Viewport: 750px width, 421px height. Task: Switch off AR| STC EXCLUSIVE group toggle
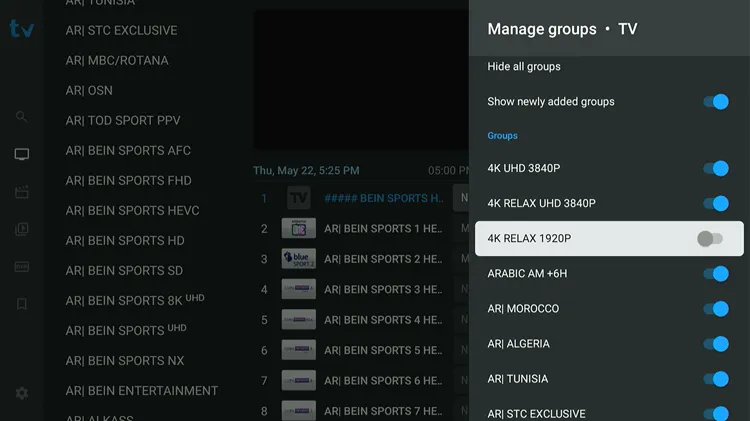716,413
